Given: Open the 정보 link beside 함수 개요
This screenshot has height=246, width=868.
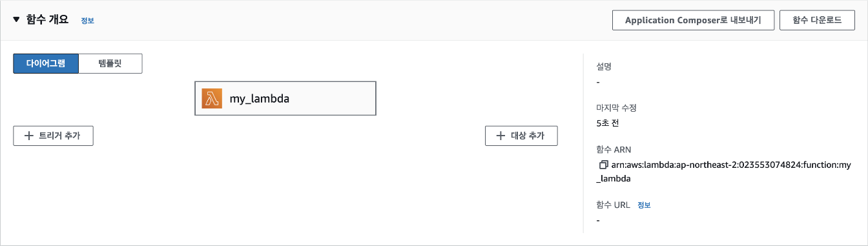Looking at the screenshot, I should point(87,21).
